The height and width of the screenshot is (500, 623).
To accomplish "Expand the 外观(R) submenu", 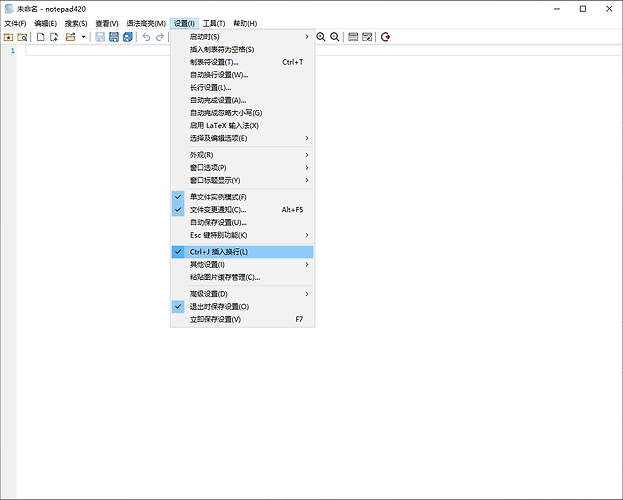I will tap(242, 155).
